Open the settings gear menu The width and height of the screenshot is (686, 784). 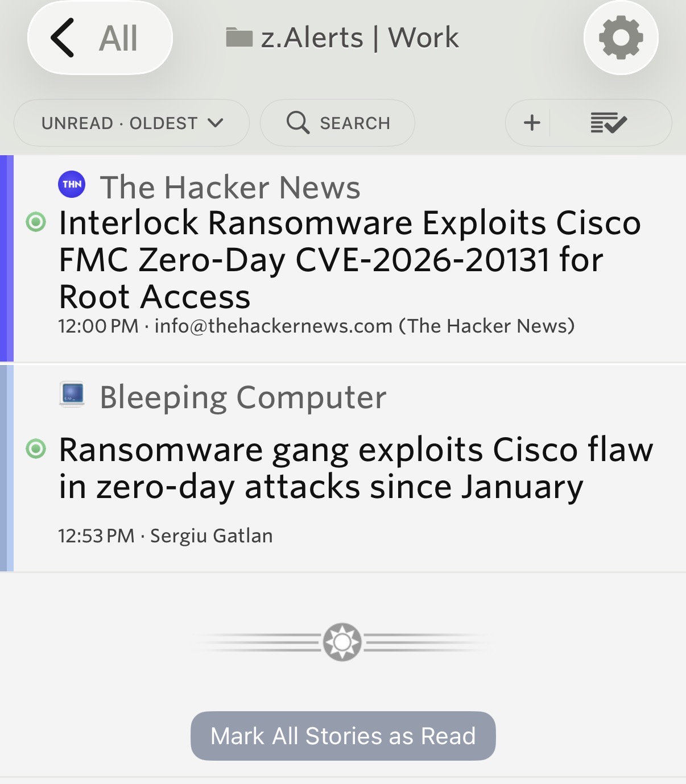coord(621,38)
